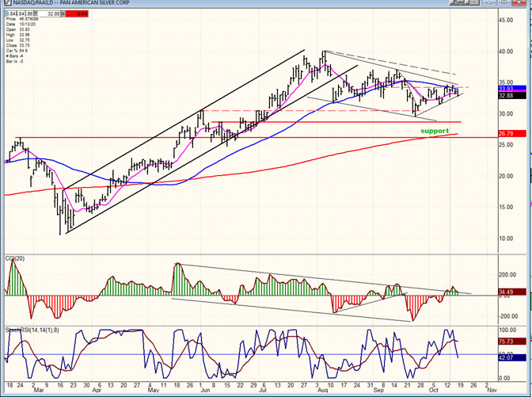Screen dimensions: 532x397
Task: Select the CCI(20) indicator label
Action: [15, 259]
